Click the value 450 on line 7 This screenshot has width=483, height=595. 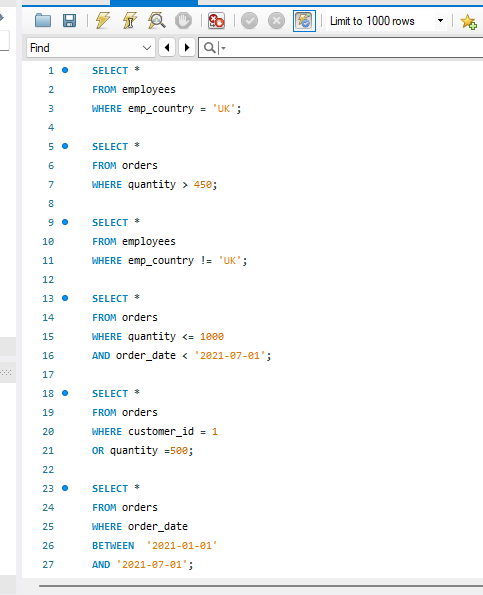tap(203, 185)
